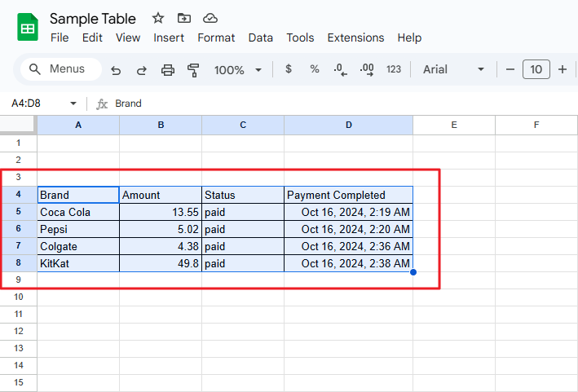Image resolution: width=578 pixels, height=392 pixels.
Task: Select row 1 header
Action: coord(19,143)
